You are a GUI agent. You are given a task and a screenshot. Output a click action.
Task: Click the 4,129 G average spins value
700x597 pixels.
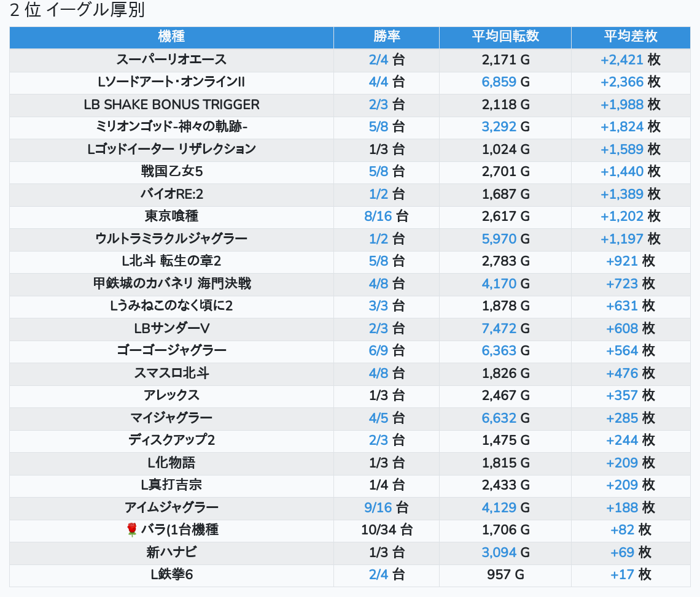coord(505,508)
